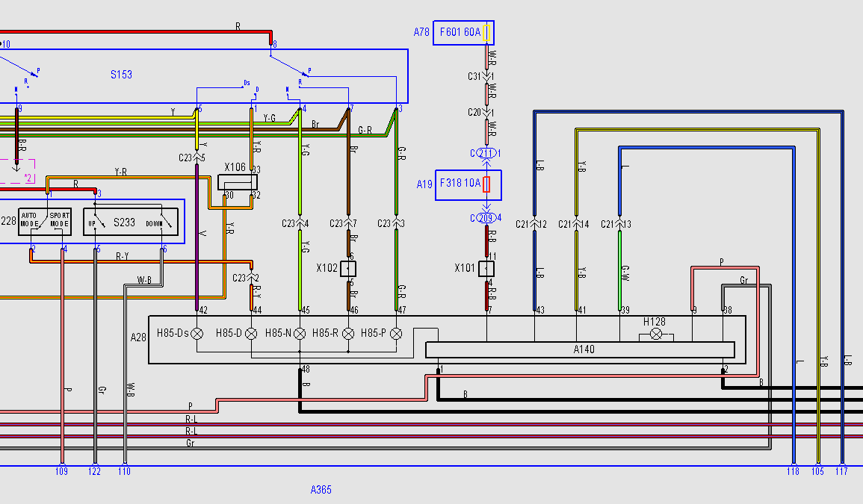Screen dimensions: 863x504
Task: Select the H85-R lamp symbol
Action: click(348, 333)
